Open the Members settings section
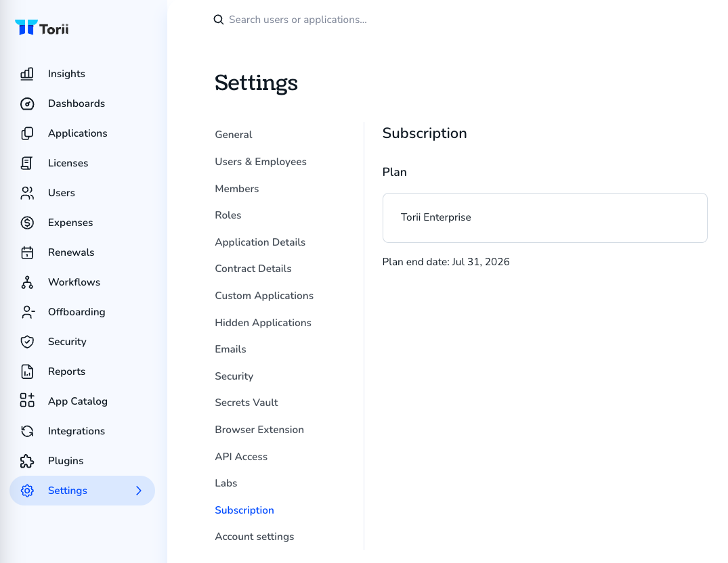The image size is (728, 563). 237,188
